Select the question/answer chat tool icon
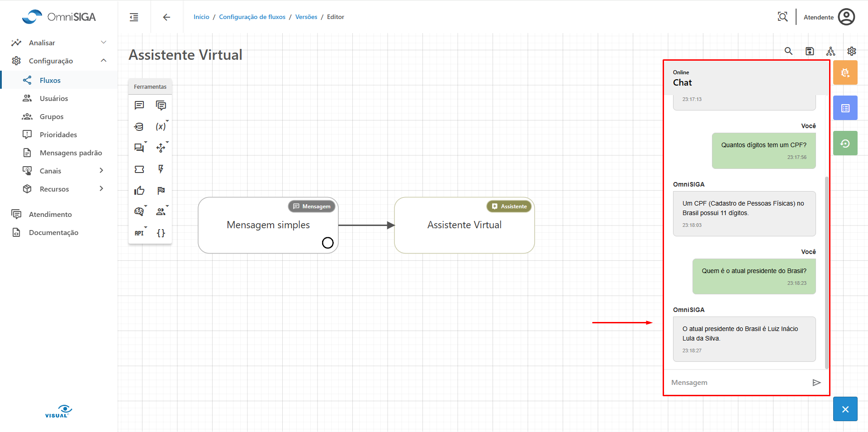This screenshot has height=432, width=868. tap(139, 148)
